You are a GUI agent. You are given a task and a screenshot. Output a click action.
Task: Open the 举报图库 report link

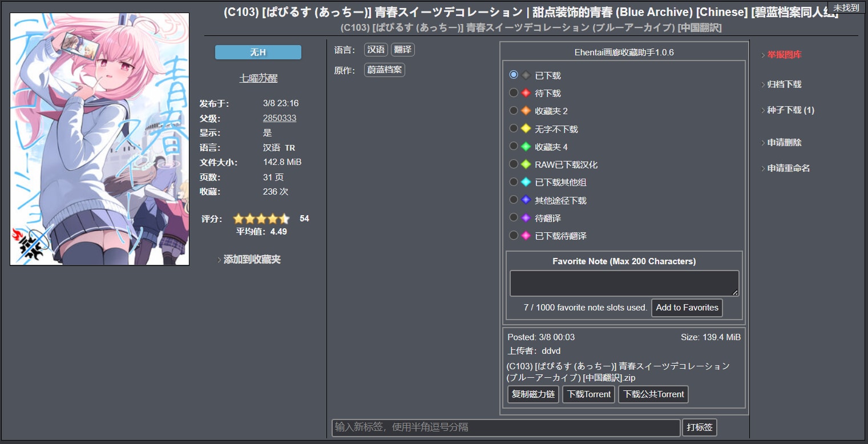(x=784, y=55)
